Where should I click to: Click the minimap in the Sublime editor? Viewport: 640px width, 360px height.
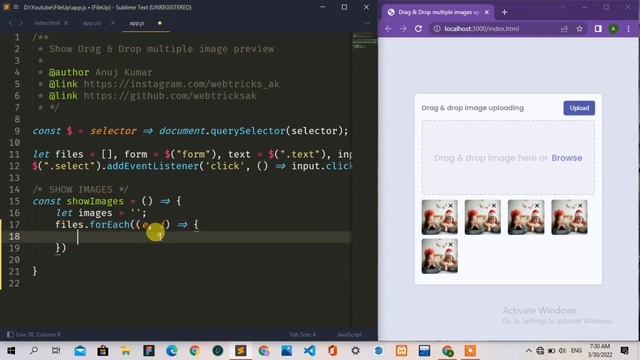pyautogui.click(x=364, y=42)
